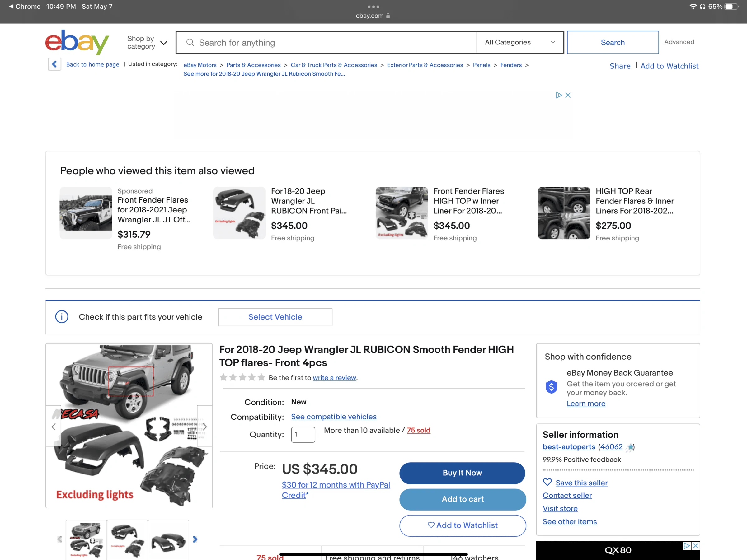Open the sponsored $315.79 Front Fender Flares item
Screen dimensions: 747x560
tap(154, 210)
